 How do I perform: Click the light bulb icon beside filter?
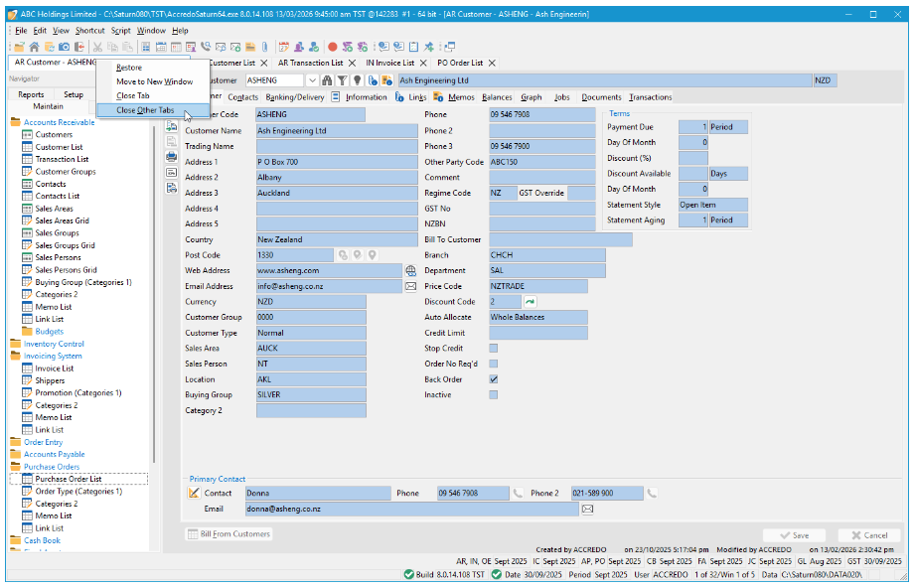[x=357, y=80]
